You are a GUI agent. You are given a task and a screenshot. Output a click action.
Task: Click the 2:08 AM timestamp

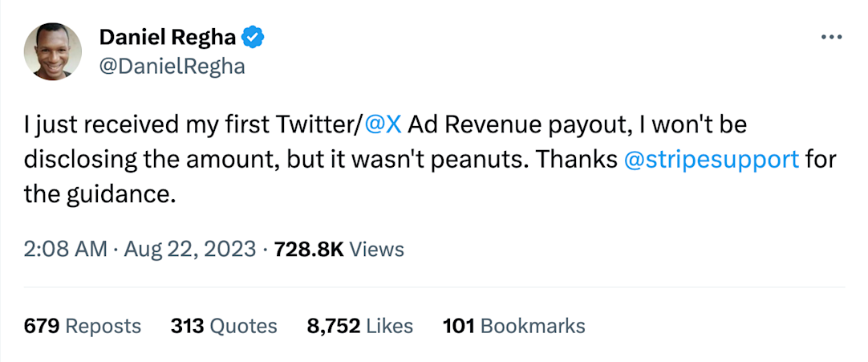[64, 250]
